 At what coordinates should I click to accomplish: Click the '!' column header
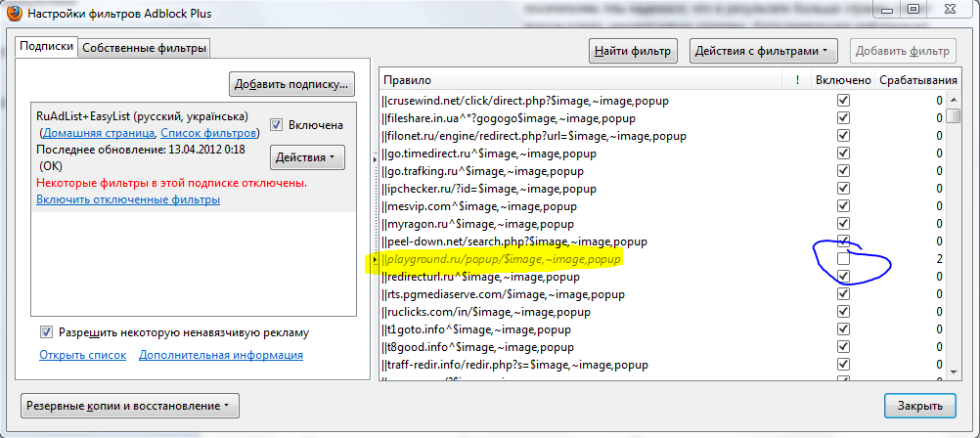(x=797, y=80)
